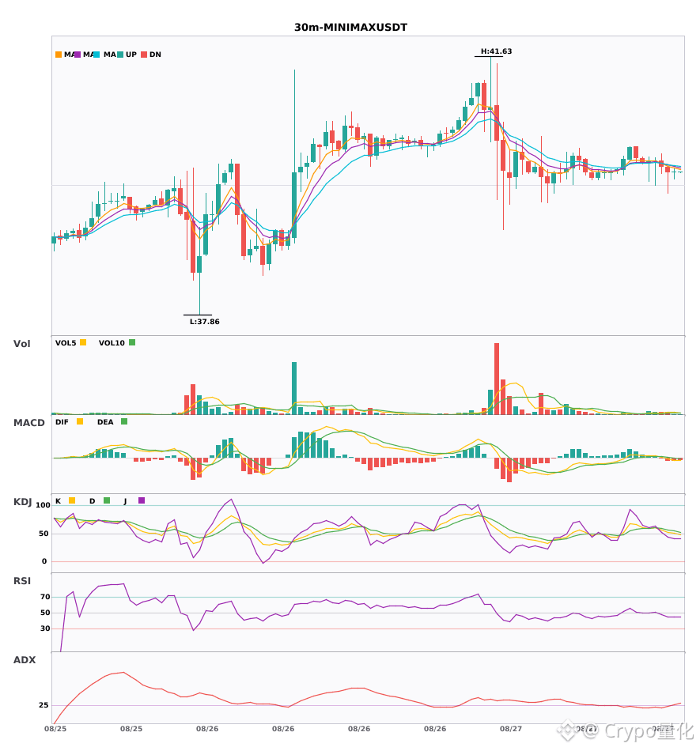Click the DEA legend label
Screen dimensions: 700x751
pyautogui.click(x=105, y=422)
